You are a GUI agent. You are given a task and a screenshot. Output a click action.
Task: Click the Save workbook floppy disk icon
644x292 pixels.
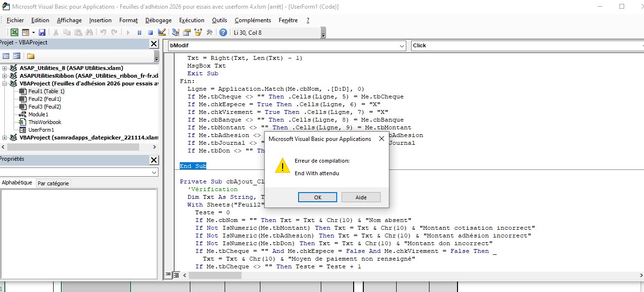point(42,32)
